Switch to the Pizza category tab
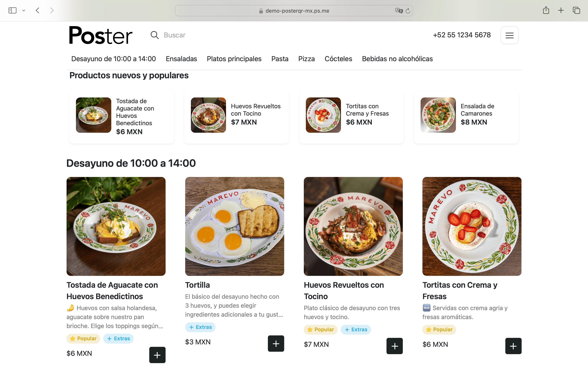Viewport: 588px width, 367px height. point(306,59)
